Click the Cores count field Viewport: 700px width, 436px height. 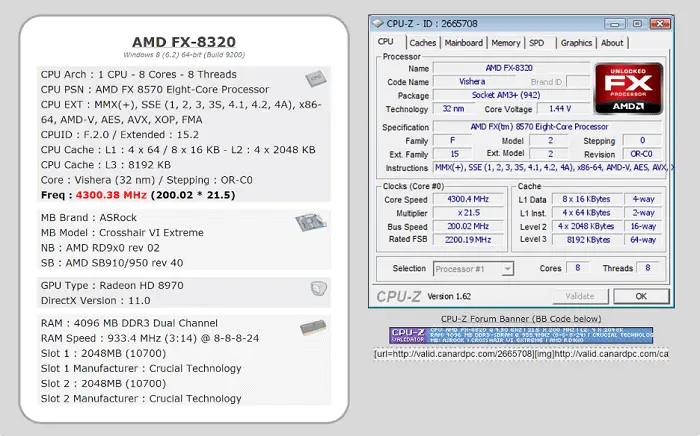pyautogui.click(x=578, y=268)
